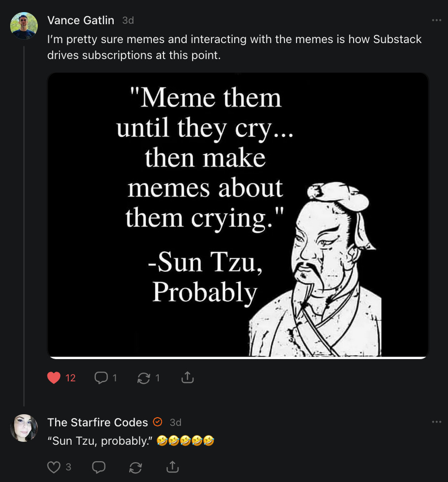
Task: Unlike Vance Gatlin's note via red heart
Action: pos(54,378)
